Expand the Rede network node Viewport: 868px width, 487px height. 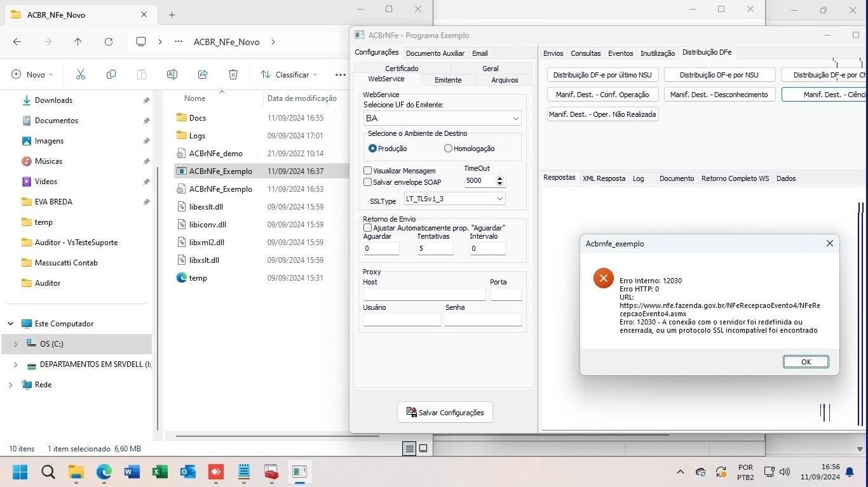click(x=10, y=385)
